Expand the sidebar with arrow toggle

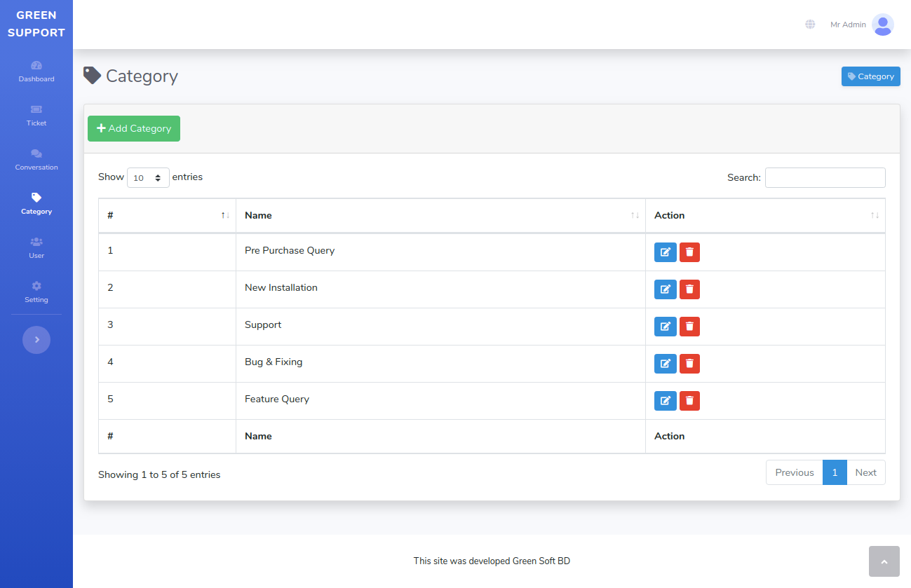tap(36, 340)
